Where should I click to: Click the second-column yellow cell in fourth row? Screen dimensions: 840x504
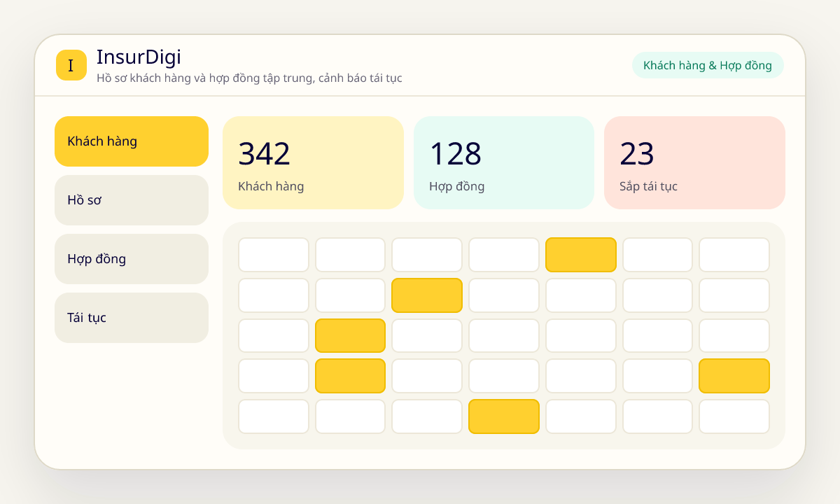(x=350, y=376)
